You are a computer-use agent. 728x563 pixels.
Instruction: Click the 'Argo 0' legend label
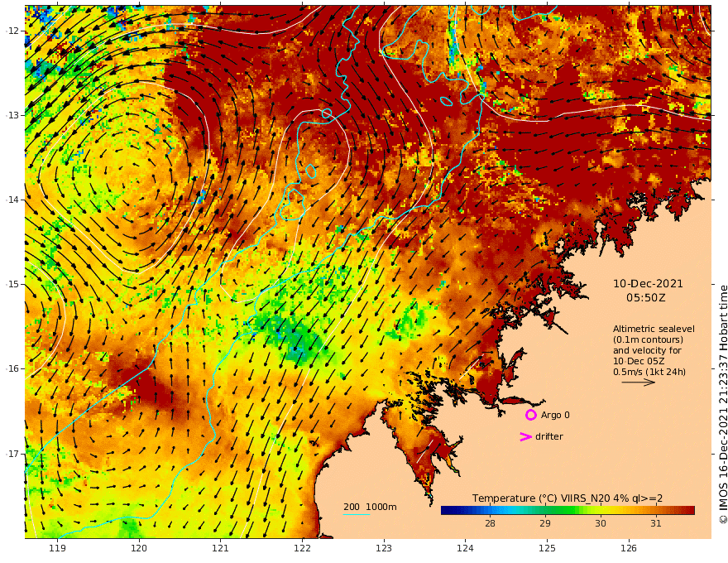coord(555,415)
